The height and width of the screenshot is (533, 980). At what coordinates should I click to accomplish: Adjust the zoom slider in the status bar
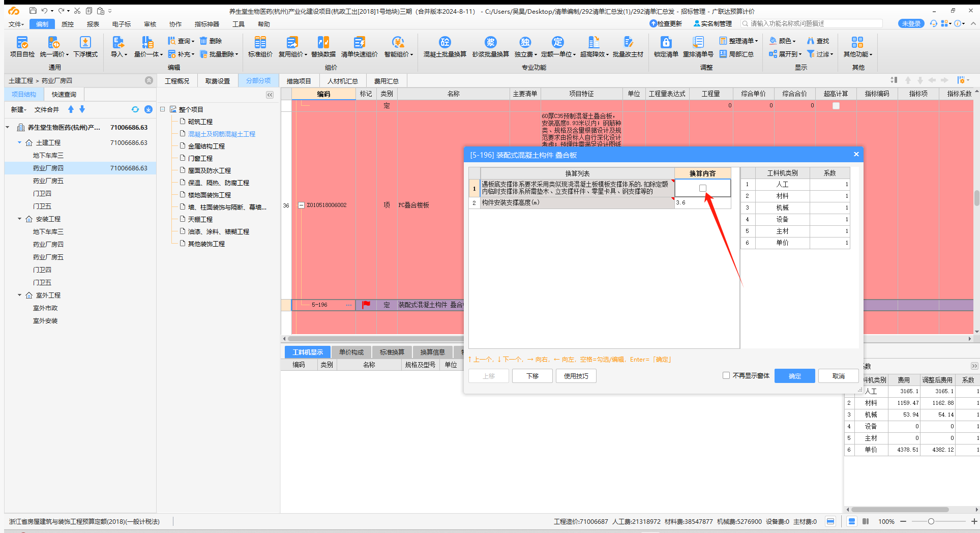[931, 521]
